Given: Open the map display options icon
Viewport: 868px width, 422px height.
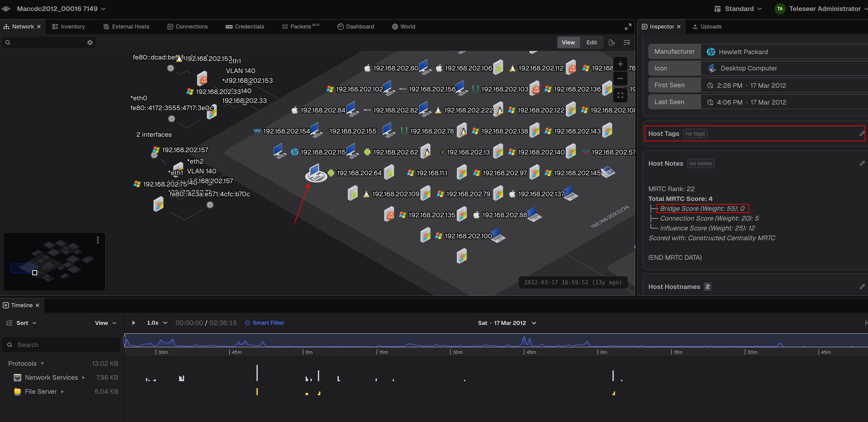Looking at the screenshot, I should pos(627,42).
